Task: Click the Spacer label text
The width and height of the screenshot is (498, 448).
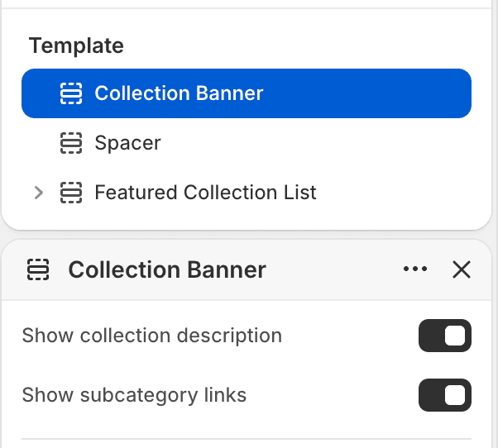Action: 128,143
